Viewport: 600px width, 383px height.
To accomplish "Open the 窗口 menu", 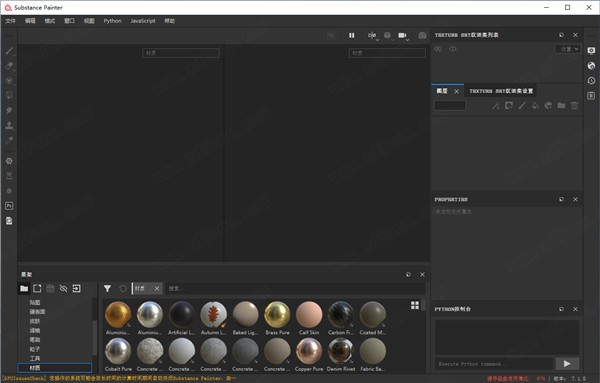I will (69, 21).
